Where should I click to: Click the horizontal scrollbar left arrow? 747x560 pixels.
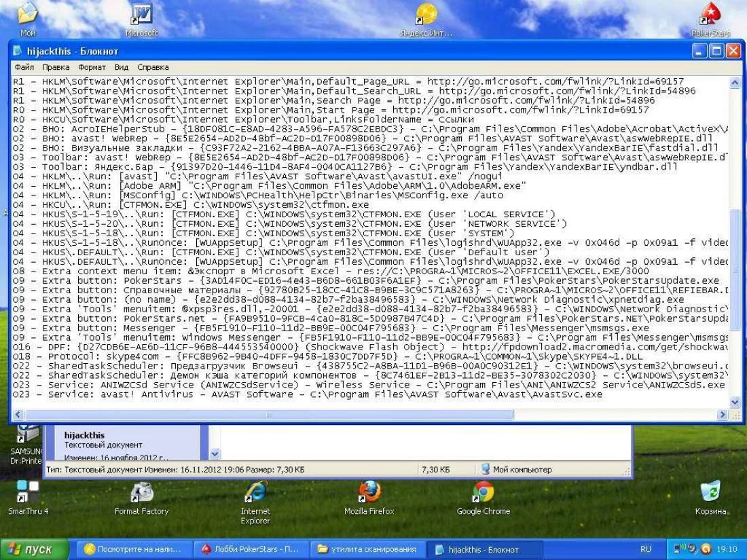point(18,415)
